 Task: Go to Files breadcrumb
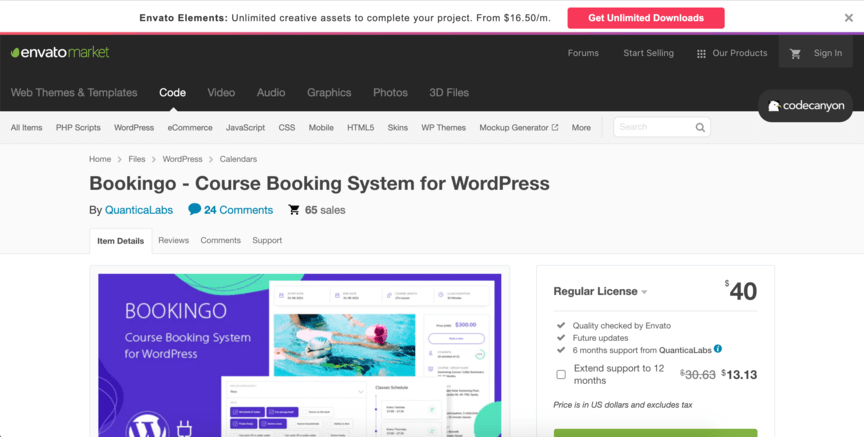point(137,159)
